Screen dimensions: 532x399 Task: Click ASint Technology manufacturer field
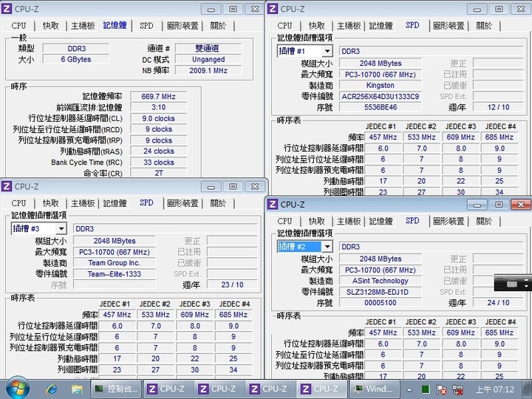pyautogui.click(x=381, y=281)
